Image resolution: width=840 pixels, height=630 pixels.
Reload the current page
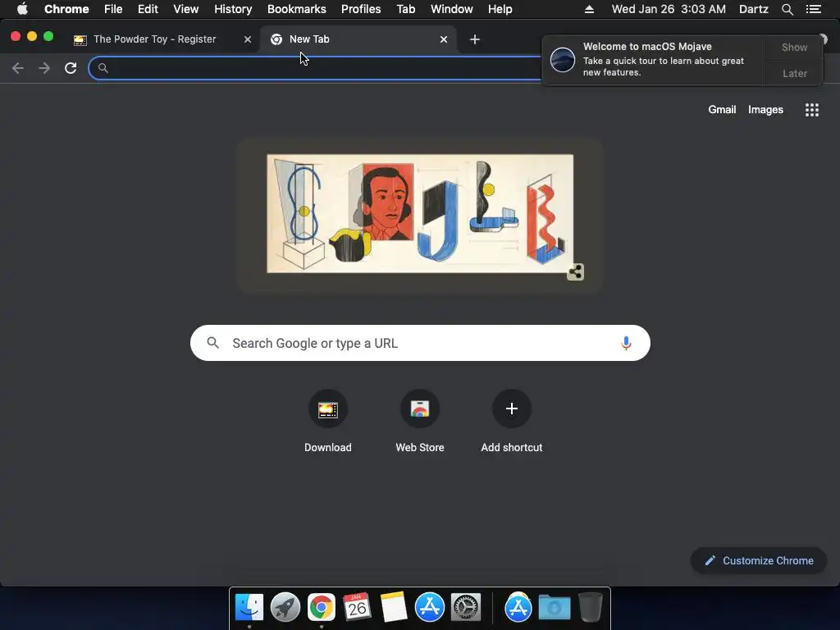click(71, 68)
